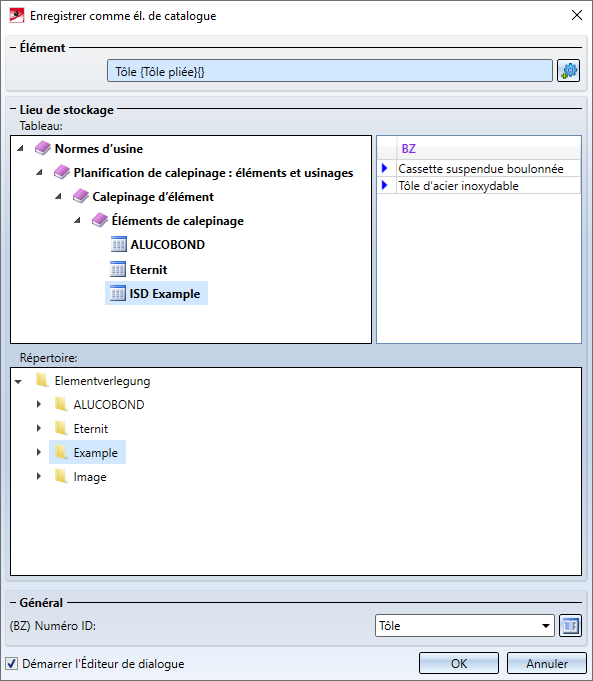593x681 pixels.
Task: Open the Numéro ID dropdown arrow
Action: click(x=546, y=626)
